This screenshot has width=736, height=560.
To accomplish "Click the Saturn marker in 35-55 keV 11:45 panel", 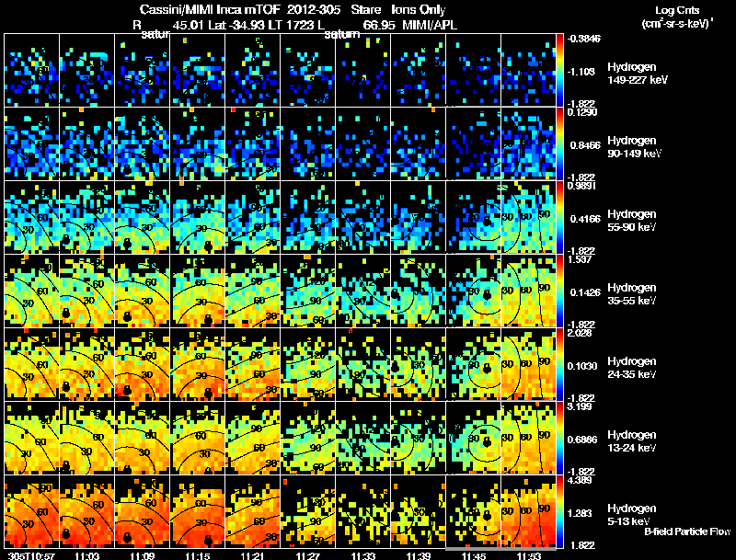I will (x=487, y=294).
